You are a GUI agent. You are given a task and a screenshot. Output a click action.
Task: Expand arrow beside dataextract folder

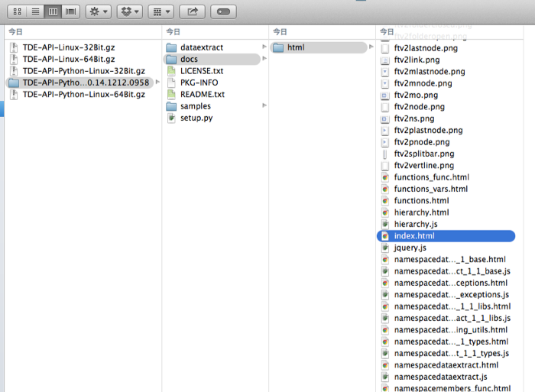(264, 47)
